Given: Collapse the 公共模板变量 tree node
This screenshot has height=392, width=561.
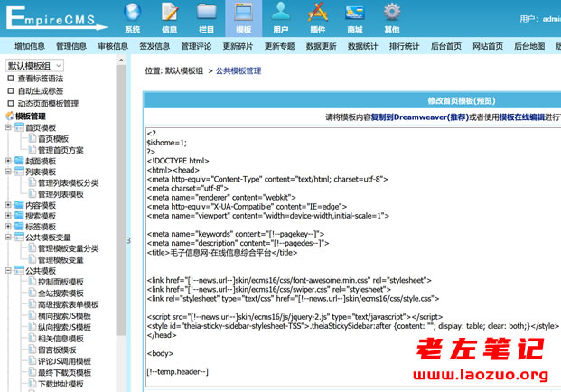Looking at the screenshot, I should click(8, 238).
